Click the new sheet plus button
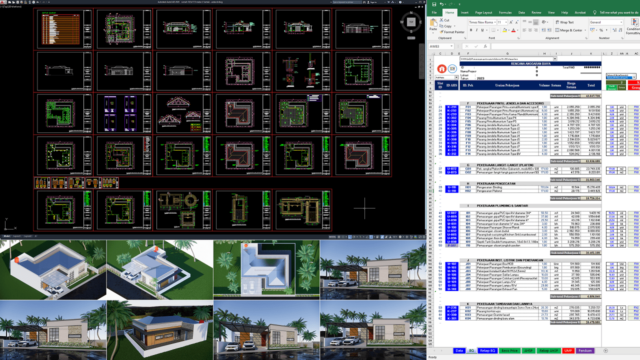The image size is (640, 360). tap(606, 351)
